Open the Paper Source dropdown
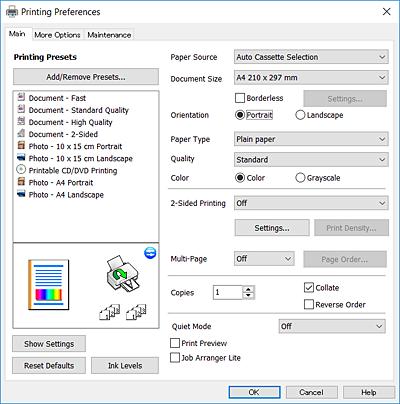400x404 pixels. (311, 57)
